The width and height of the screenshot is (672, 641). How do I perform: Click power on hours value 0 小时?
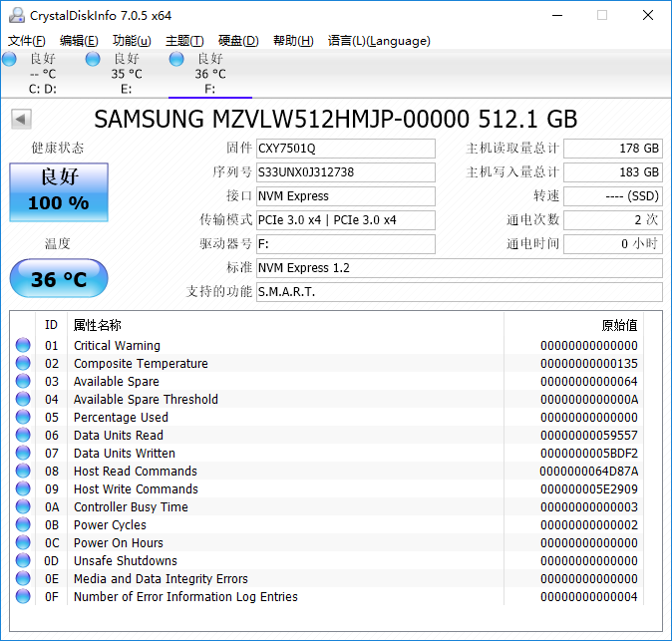[613, 244]
